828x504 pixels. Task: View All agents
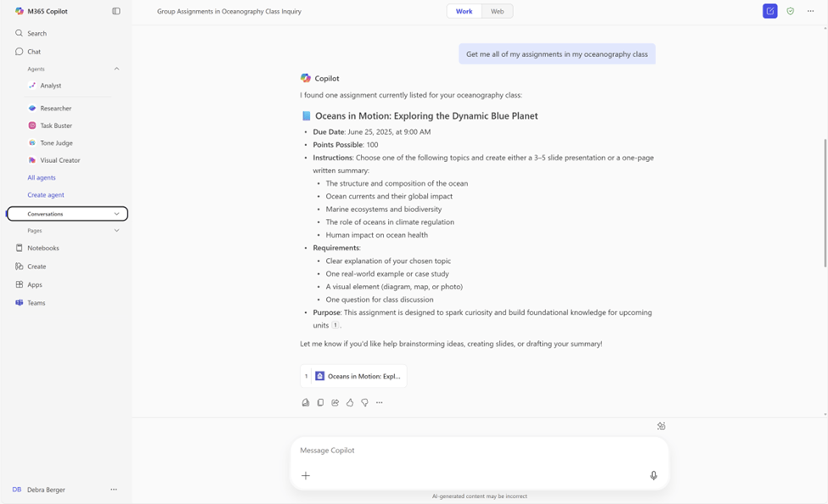(41, 177)
